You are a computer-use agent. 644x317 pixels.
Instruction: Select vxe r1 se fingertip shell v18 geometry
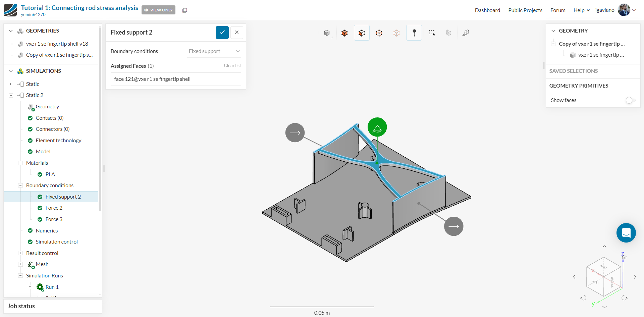pos(57,44)
